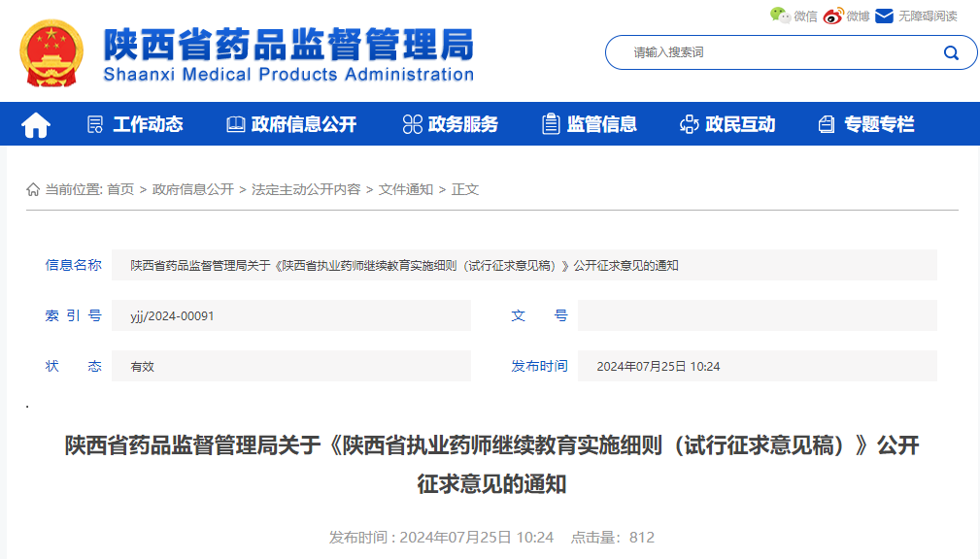Viewport: 980px width, 559px height.
Task: Open the WeChat icon link
Action: tap(780, 16)
